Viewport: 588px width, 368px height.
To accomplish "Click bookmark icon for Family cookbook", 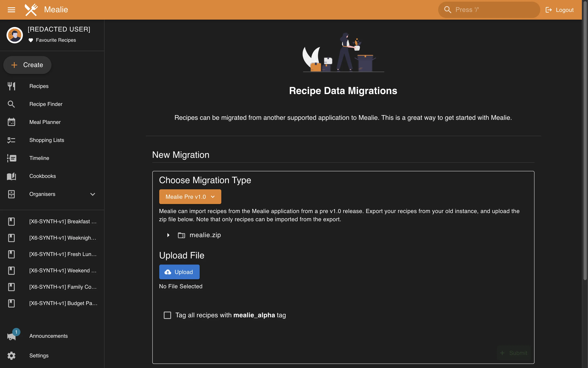I will pyautogui.click(x=11, y=287).
